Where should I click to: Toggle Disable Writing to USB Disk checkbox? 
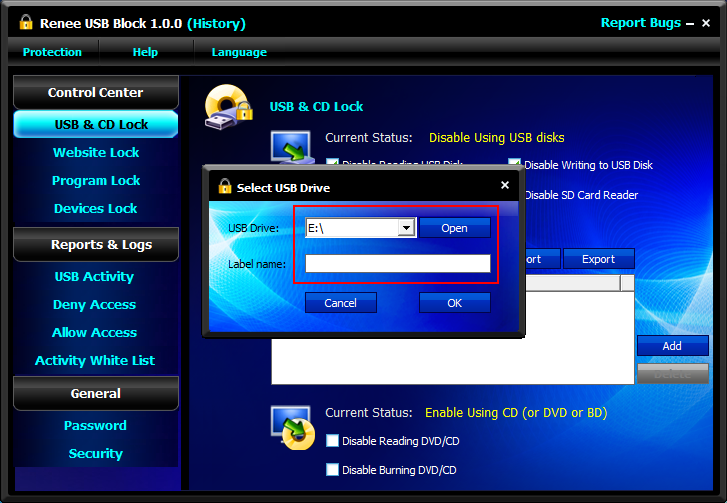point(515,165)
